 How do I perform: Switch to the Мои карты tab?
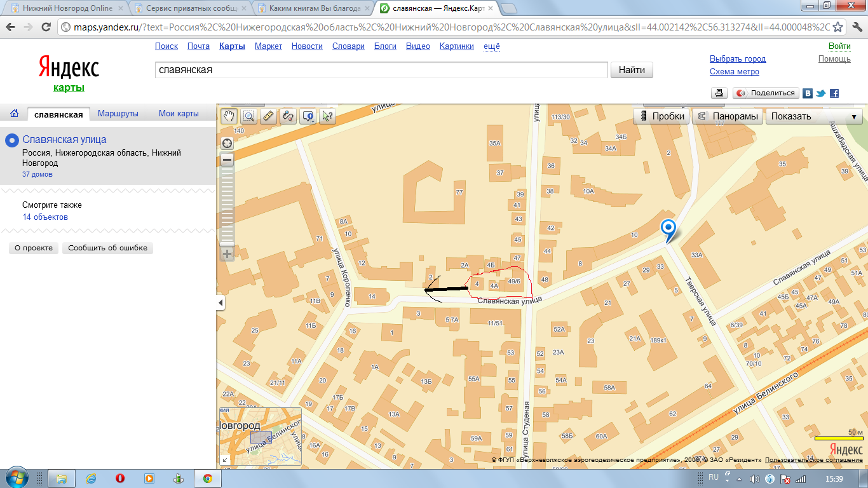179,114
